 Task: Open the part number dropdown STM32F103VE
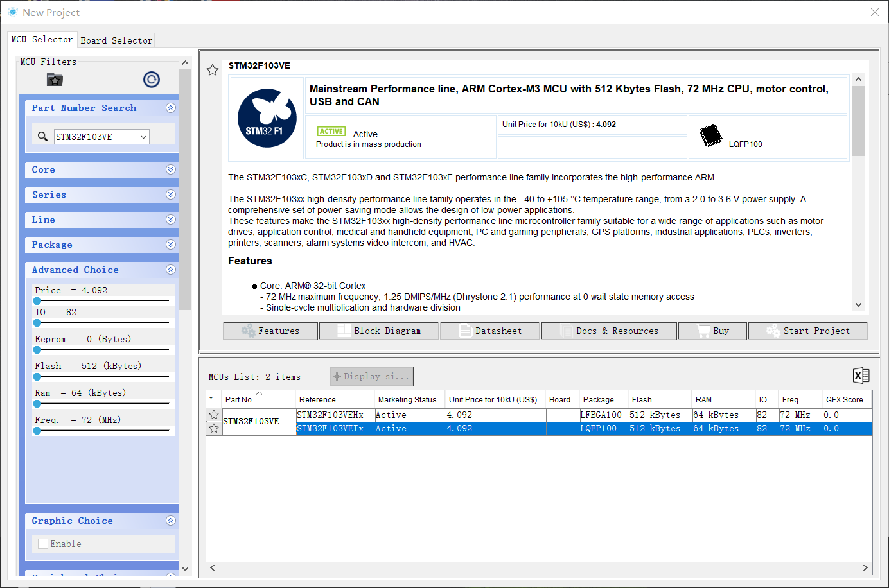144,136
